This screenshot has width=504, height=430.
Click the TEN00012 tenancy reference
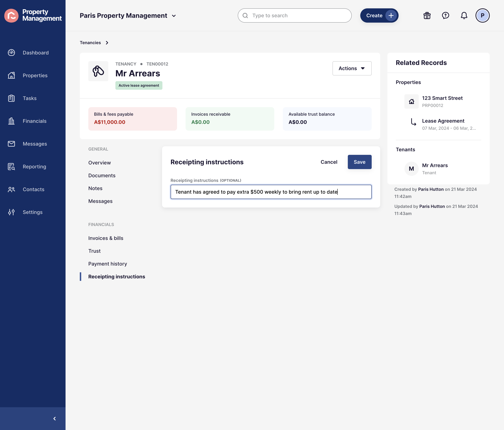click(x=157, y=64)
